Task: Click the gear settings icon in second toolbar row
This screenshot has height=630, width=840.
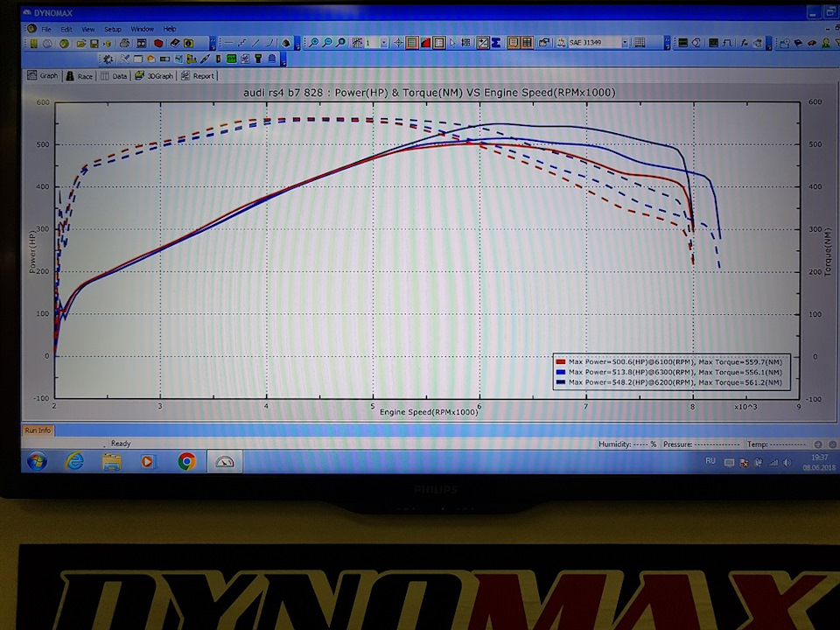Action: click(x=108, y=59)
